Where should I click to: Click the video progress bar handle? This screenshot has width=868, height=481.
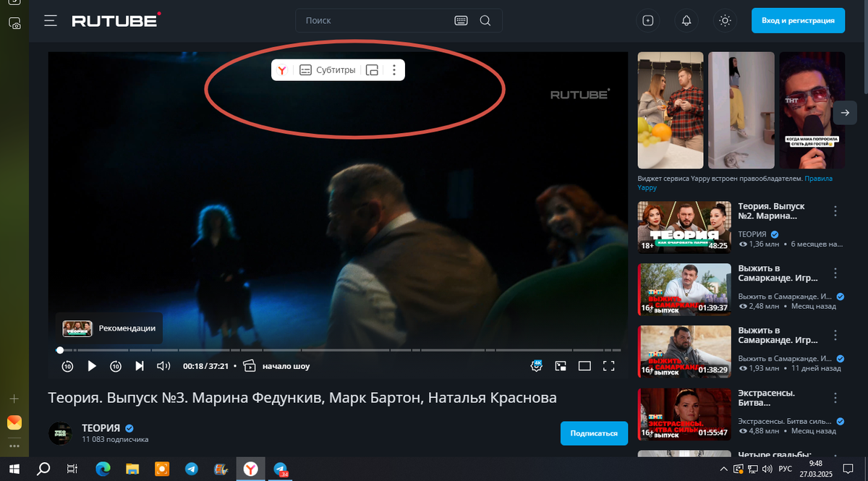pos(60,350)
